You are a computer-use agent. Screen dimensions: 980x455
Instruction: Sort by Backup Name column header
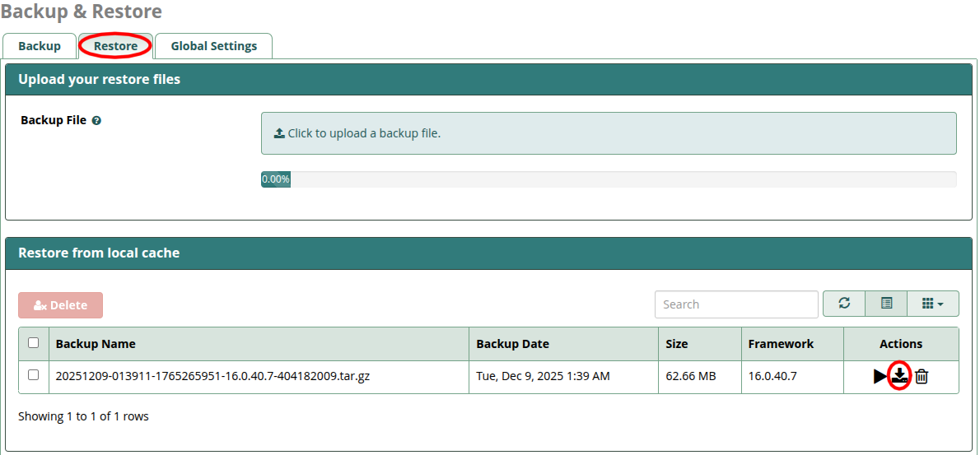[96, 344]
